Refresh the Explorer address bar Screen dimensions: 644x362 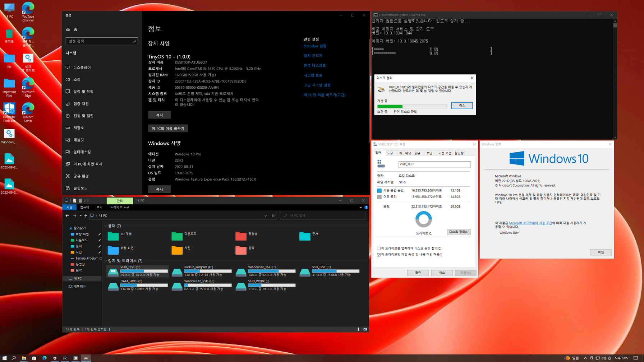273,216
